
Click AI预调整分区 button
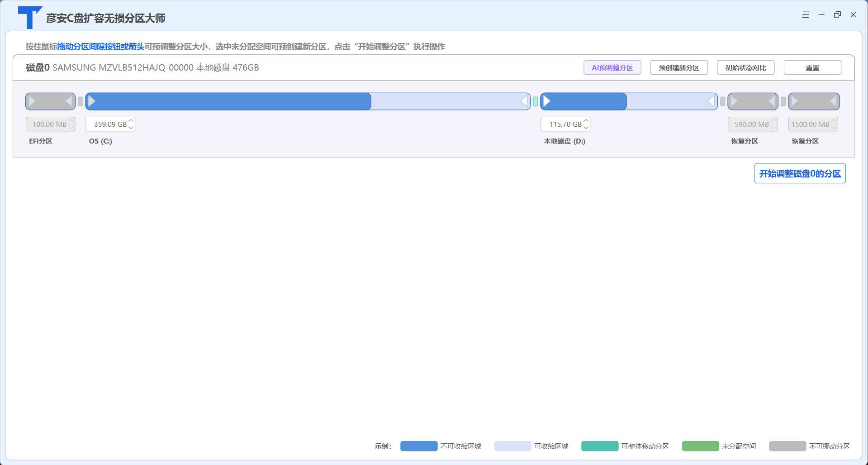(612, 67)
